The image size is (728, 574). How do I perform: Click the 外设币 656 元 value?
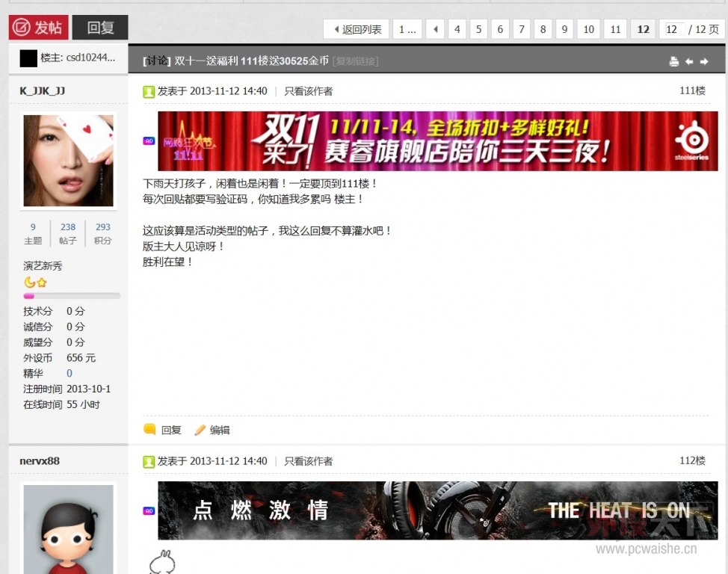pyautogui.click(x=81, y=358)
